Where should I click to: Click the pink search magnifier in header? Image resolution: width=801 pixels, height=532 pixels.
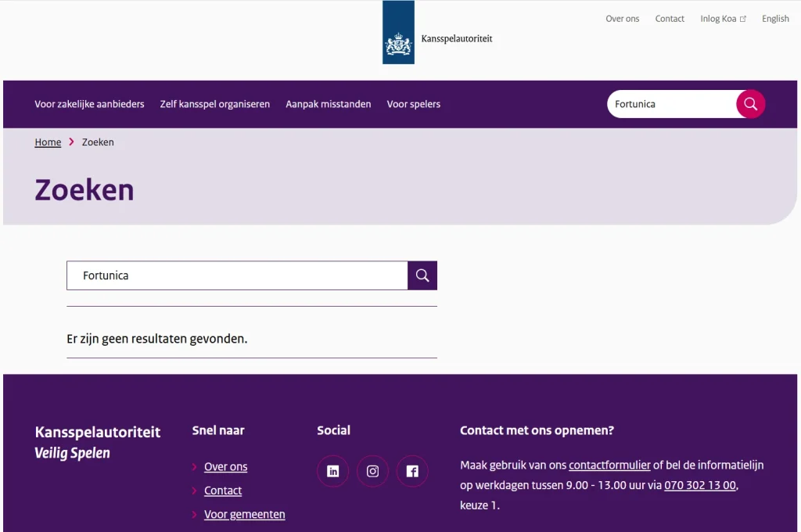coord(750,104)
